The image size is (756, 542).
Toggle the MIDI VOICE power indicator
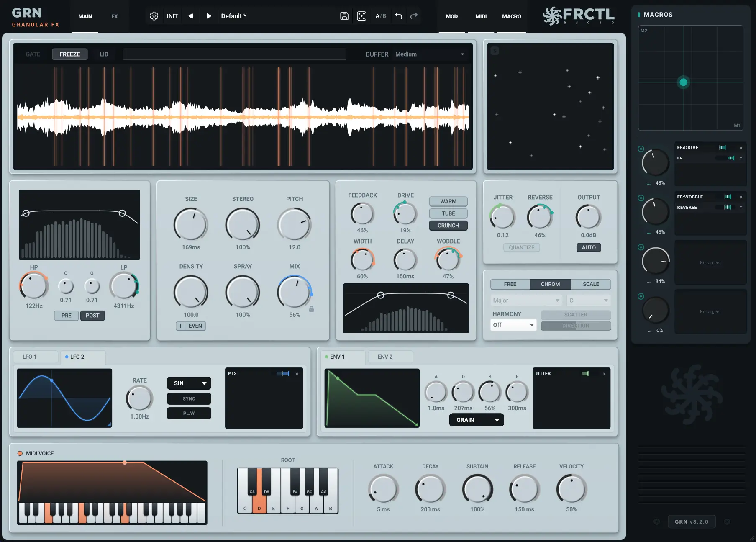point(20,453)
